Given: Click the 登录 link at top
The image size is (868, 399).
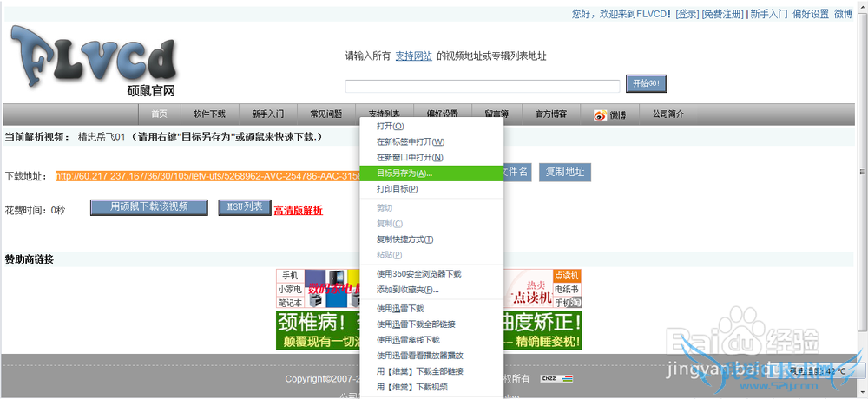Looking at the screenshot, I should coord(687,14).
